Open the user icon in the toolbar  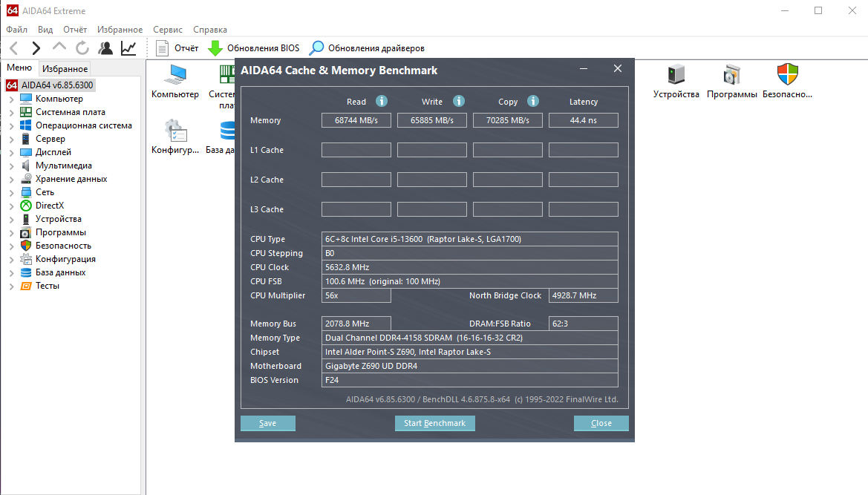click(x=105, y=48)
